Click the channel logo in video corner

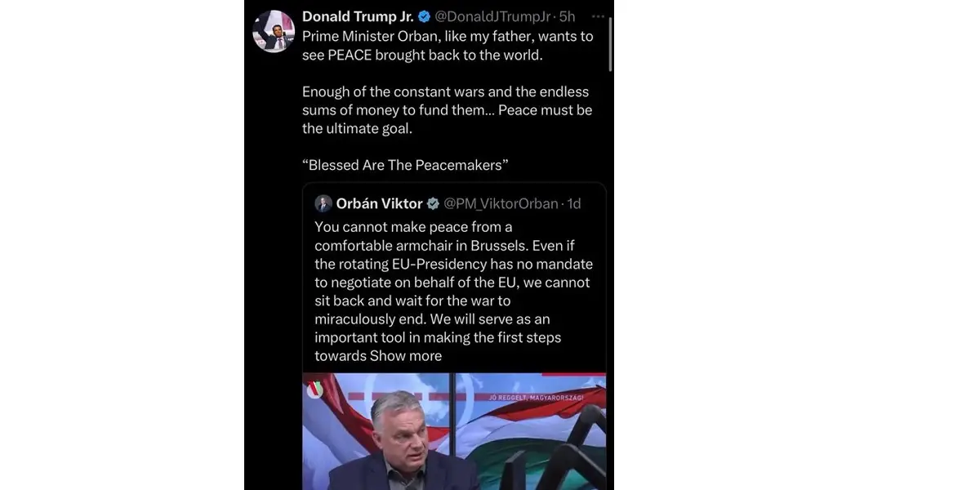[315, 390]
